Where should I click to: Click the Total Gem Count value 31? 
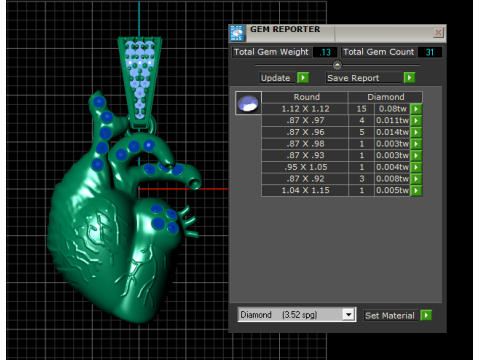pyautogui.click(x=430, y=52)
